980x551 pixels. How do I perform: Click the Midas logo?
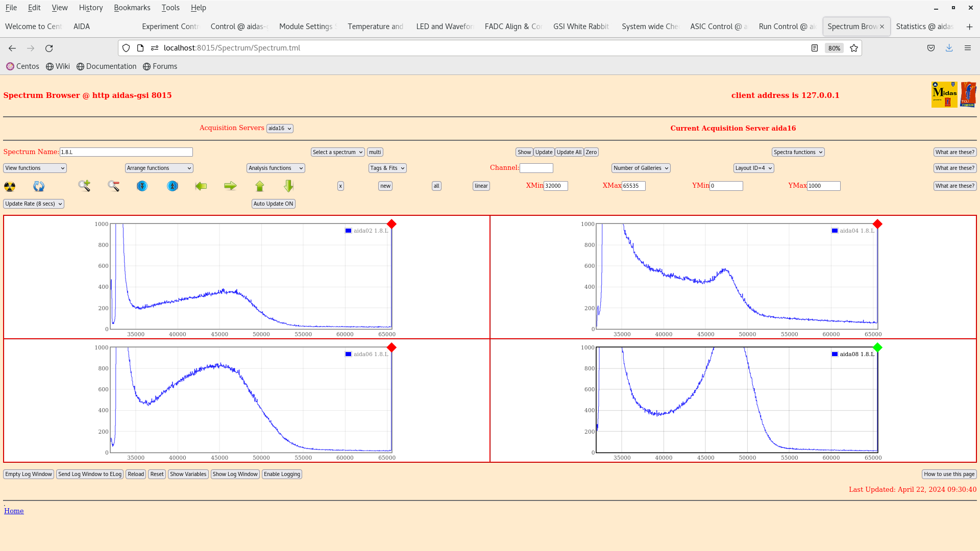(944, 94)
